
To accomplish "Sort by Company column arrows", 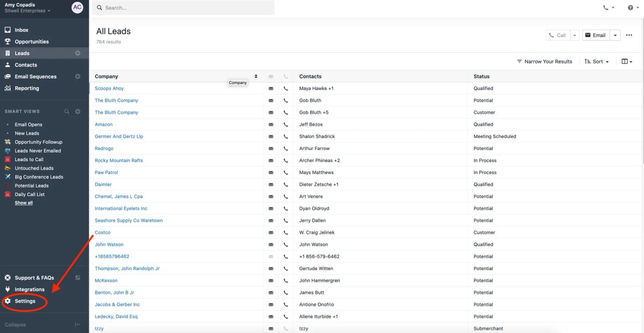I will pyautogui.click(x=256, y=76).
